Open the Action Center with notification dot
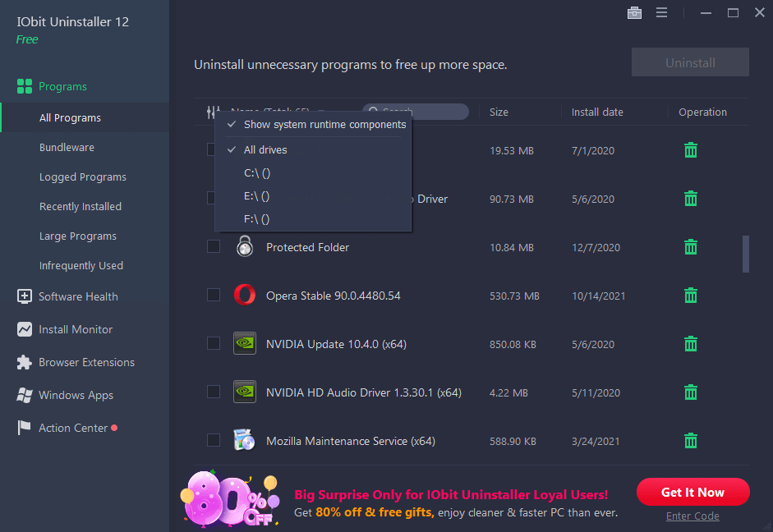Image resolution: width=773 pixels, height=532 pixels. 72,428
